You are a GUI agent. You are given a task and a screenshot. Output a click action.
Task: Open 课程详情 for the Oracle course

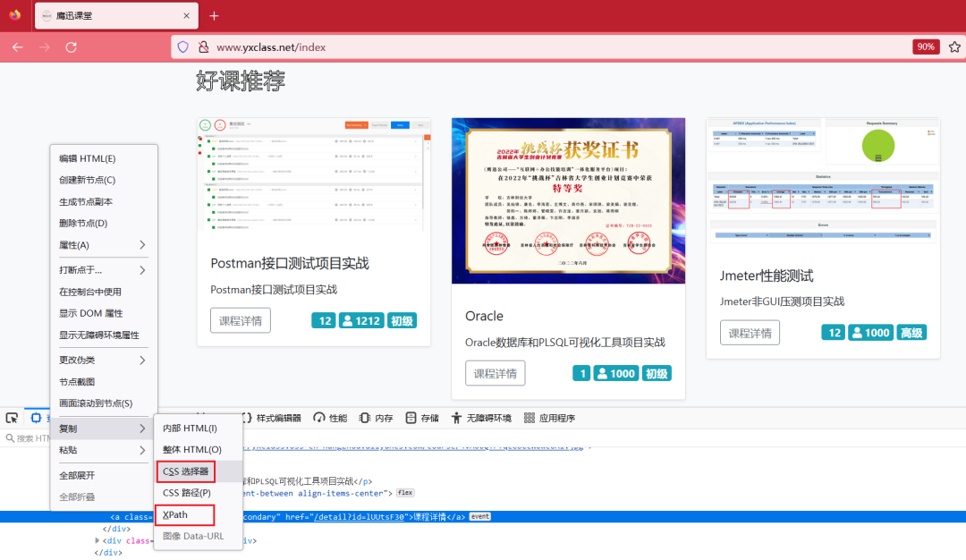496,373
